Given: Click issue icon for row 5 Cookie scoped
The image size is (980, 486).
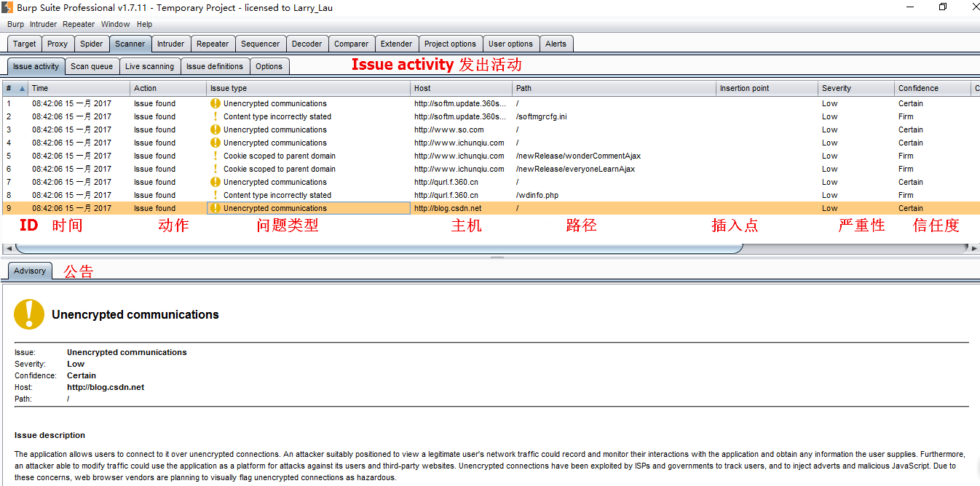Looking at the screenshot, I should pyautogui.click(x=216, y=156).
